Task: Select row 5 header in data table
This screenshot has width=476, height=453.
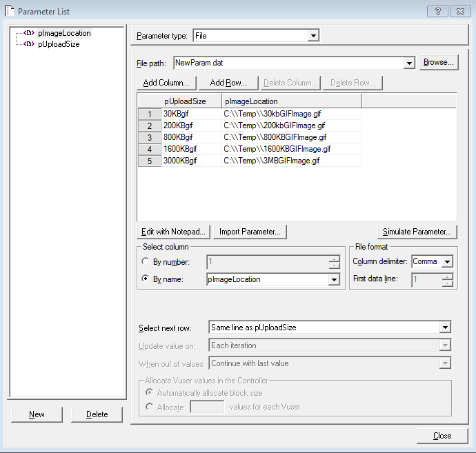Action: tap(150, 161)
